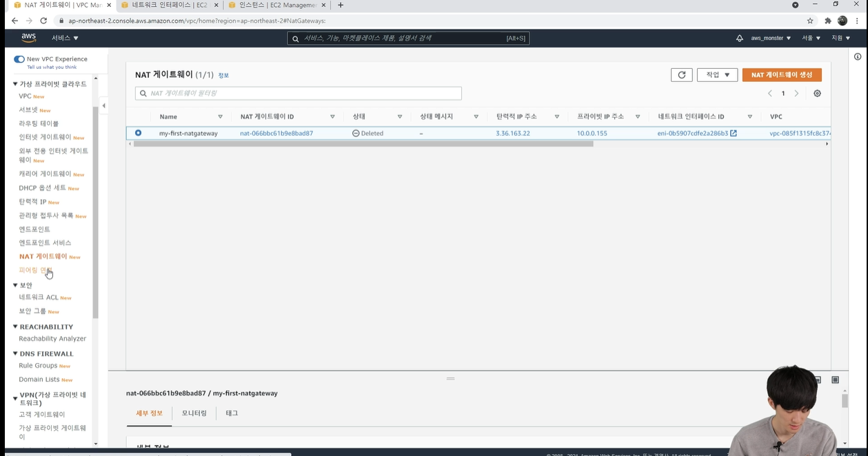Close the 네트워크 인터페이스 browser tab

click(216, 5)
